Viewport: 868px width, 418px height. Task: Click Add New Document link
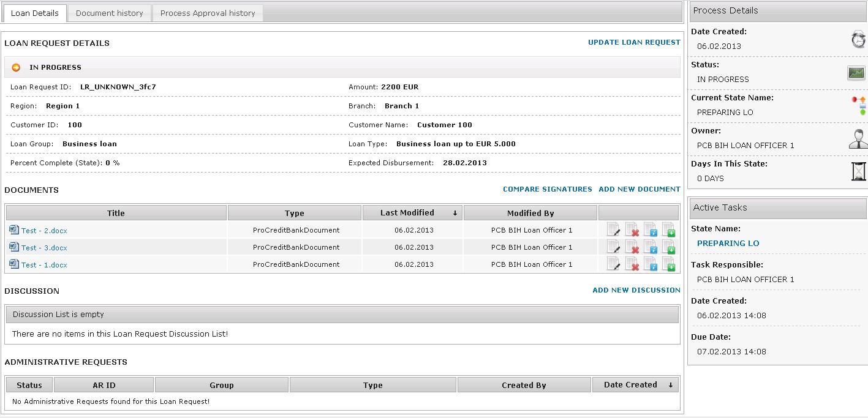[639, 189]
